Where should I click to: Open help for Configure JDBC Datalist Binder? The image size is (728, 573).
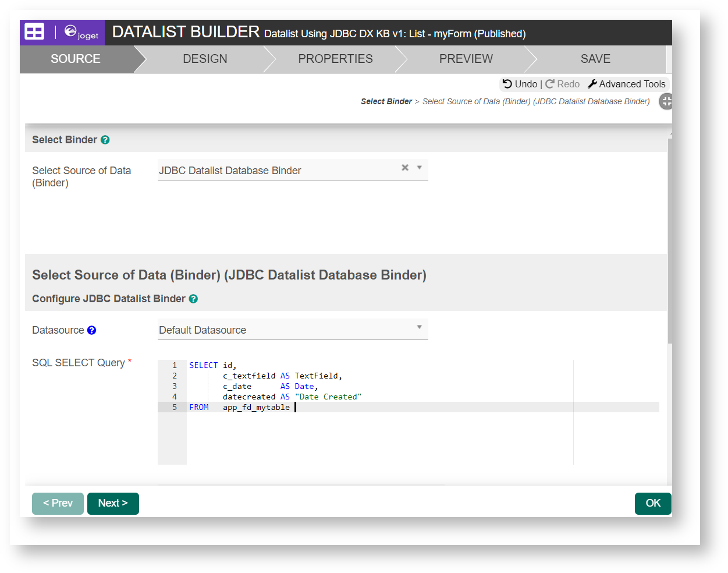(194, 299)
